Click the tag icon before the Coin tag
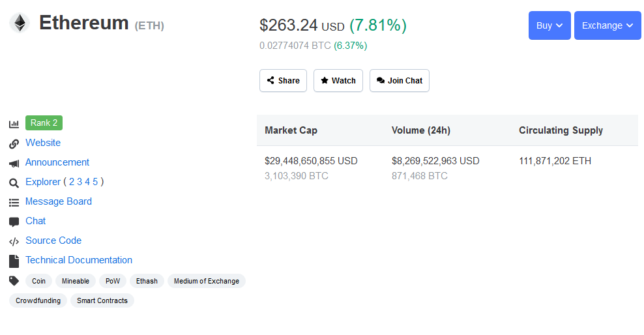 pos(14,281)
